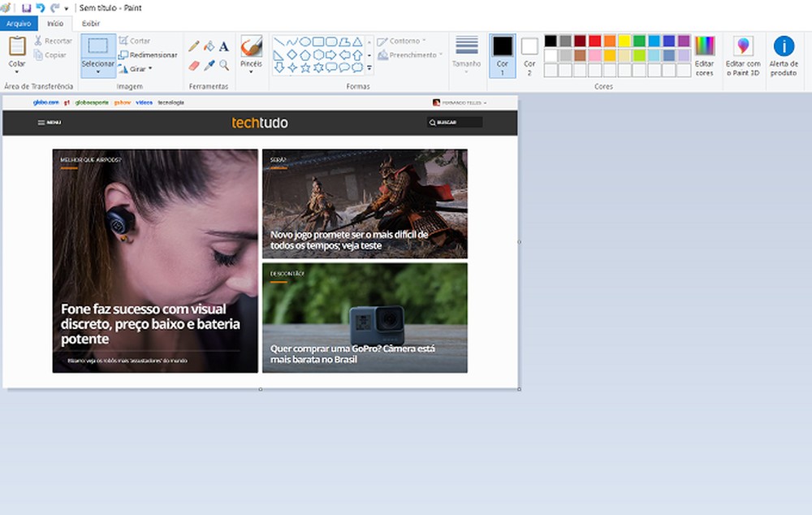The height and width of the screenshot is (515, 812).
Task: Click the Magnifier zoom tool
Action: 223,65
